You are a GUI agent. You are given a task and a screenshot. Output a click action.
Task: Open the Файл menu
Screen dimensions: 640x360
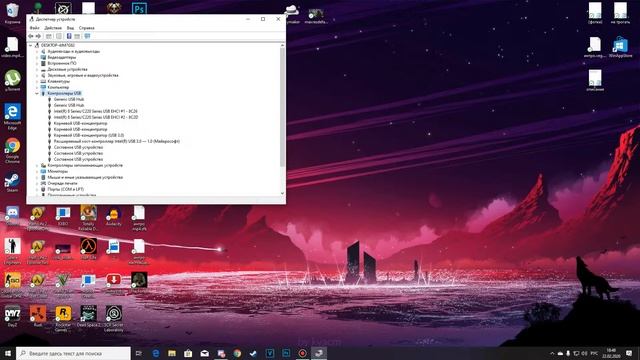pyautogui.click(x=34, y=28)
